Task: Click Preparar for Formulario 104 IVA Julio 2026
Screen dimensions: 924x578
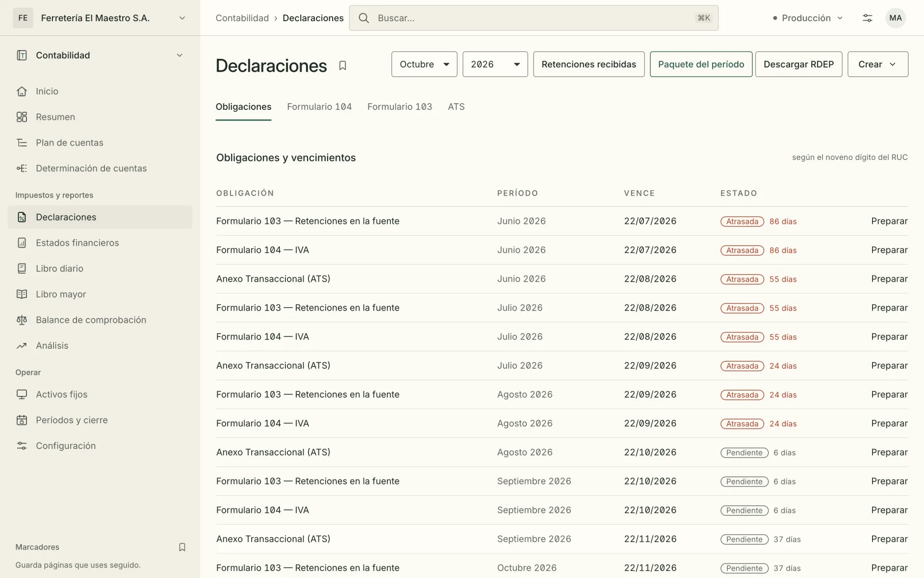Action: [x=889, y=337]
